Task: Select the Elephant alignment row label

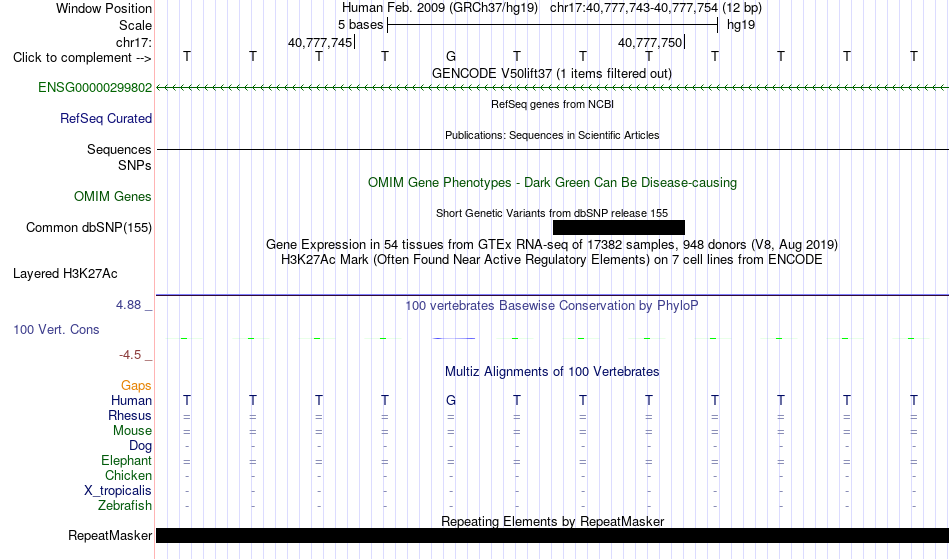Action: coord(127,460)
